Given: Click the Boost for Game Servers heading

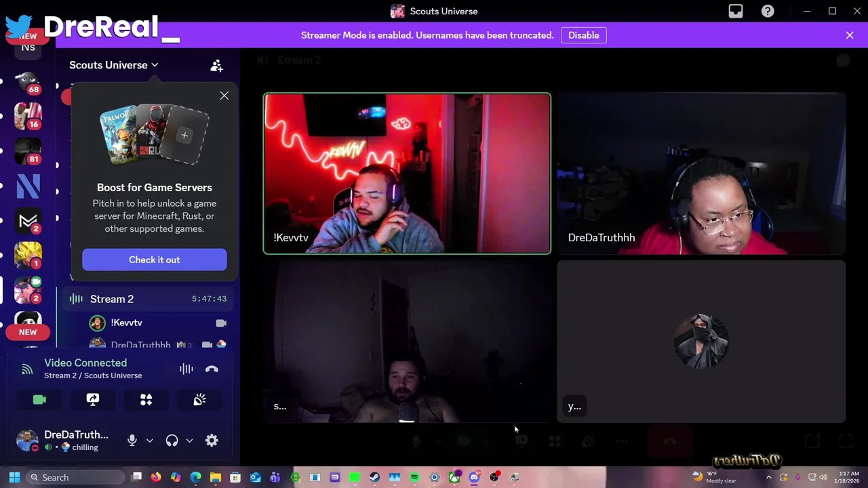Looking at the screenshot, I should pos(155,188).
